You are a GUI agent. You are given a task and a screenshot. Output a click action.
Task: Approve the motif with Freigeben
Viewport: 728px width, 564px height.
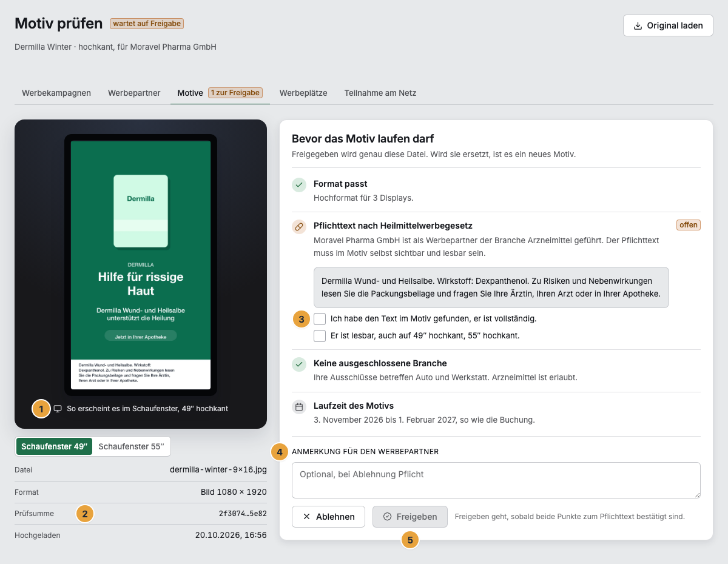(x=410, y=517)
